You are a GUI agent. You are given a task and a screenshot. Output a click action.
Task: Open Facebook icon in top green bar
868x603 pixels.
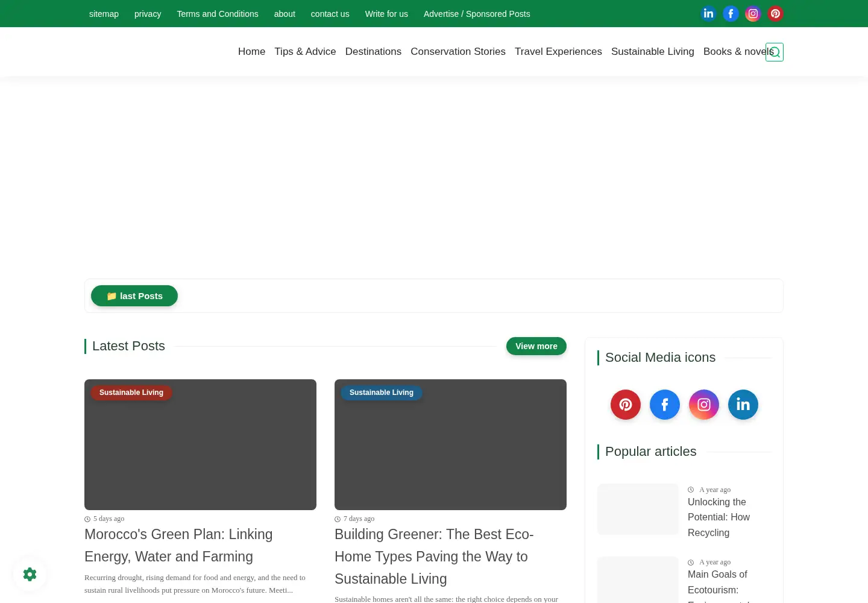[731, 13]
